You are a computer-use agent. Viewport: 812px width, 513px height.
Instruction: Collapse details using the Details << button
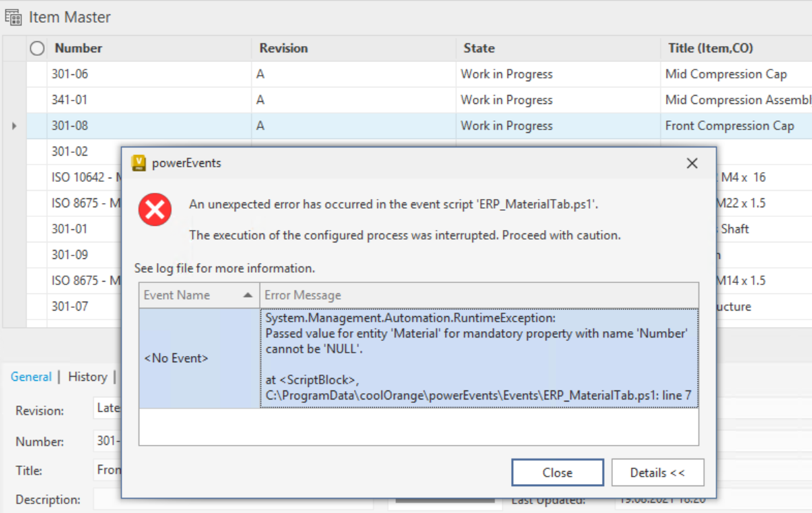[657, 472]
